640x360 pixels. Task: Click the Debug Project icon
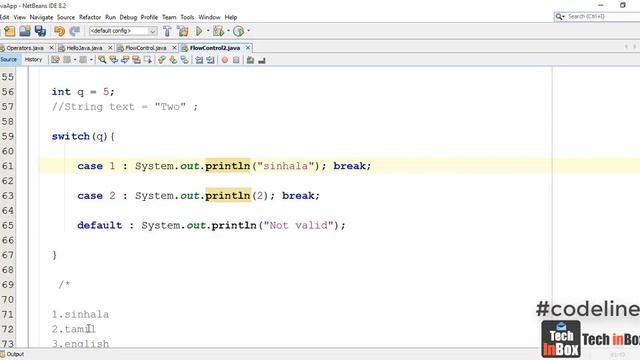tap(218, 31)
